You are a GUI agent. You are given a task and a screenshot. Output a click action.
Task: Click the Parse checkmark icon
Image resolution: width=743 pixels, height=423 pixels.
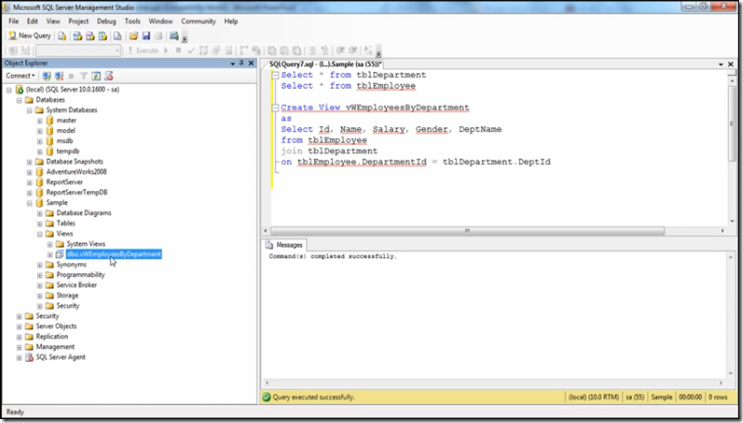(191, 50)
